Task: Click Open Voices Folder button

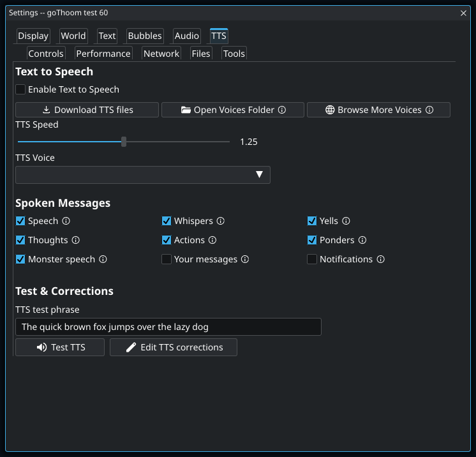Action: (x=233, y=110)
